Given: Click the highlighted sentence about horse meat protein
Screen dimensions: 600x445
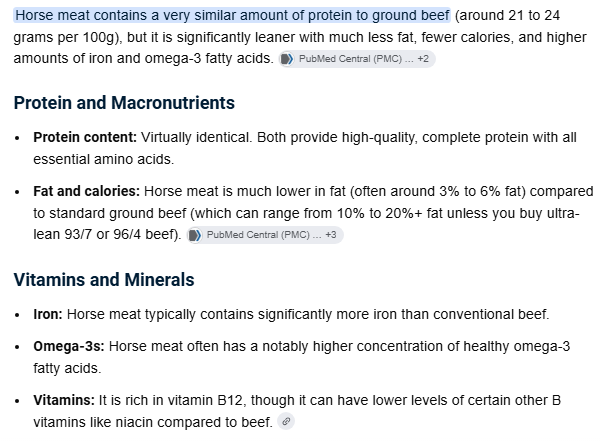Looking at the screenshot, I should pyautogui.click(x=232, y=16).
